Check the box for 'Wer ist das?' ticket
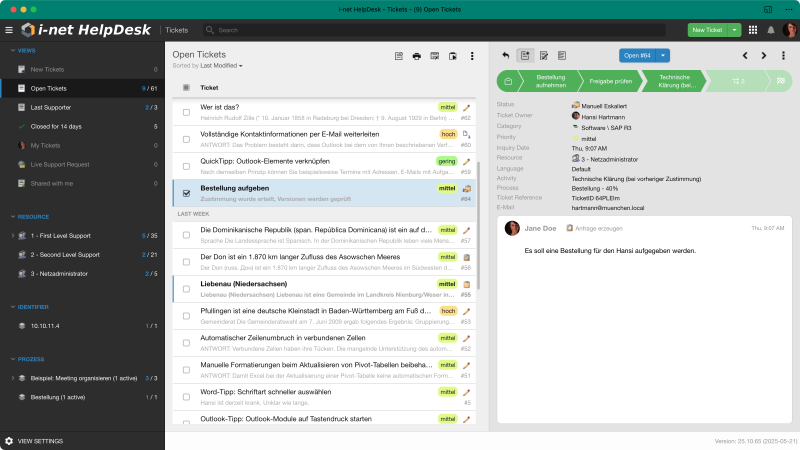The height and width of the screenshot is (450, 800). pyautogui.click(x=186, y=111)
